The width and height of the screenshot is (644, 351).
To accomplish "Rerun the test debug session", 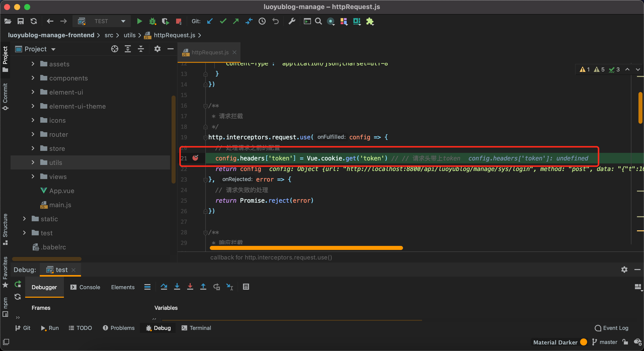I will click(x=18, y=284).
